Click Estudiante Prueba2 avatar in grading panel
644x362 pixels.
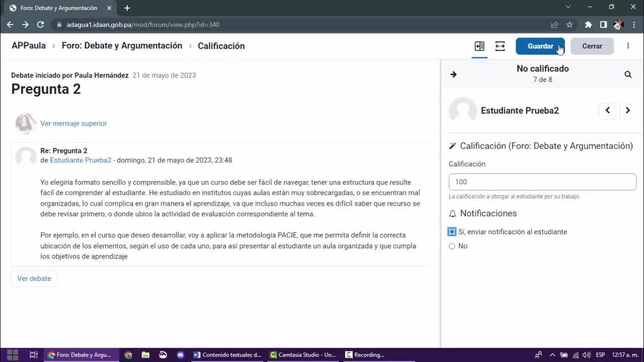(463, 111)
